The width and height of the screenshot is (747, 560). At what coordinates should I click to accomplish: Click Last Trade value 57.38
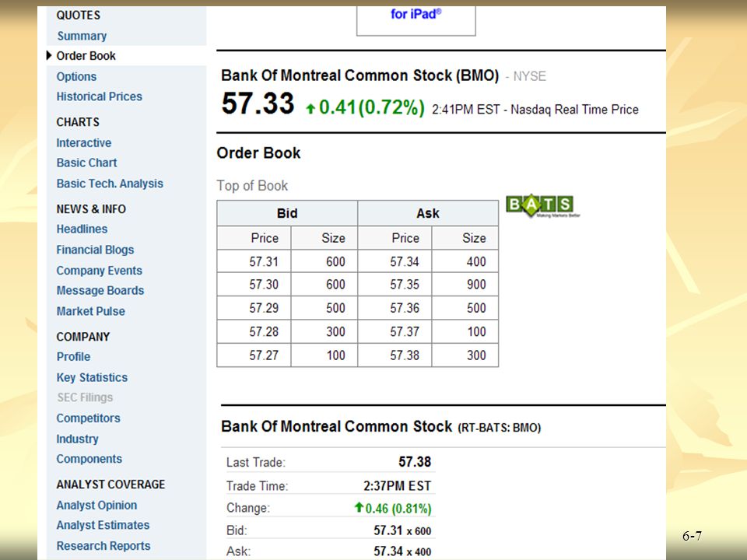[415, 462]
